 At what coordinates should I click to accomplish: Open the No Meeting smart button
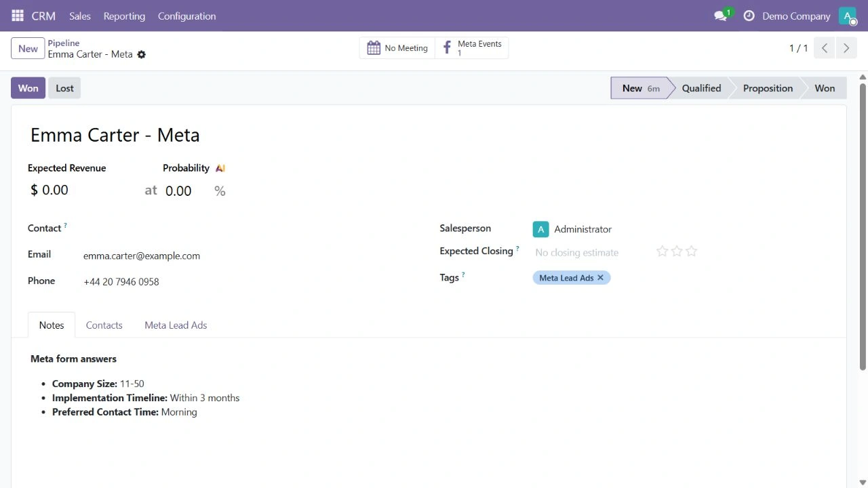[x=397, y=48]
